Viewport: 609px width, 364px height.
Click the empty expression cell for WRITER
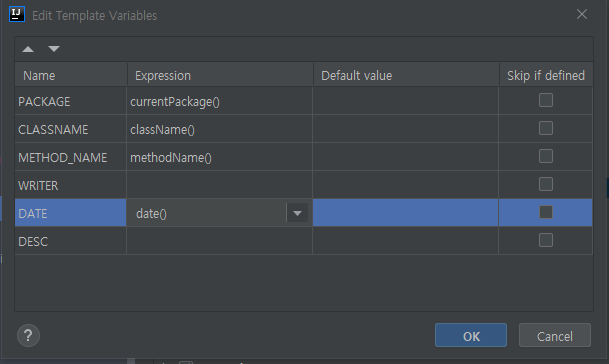tap(219, 185)
